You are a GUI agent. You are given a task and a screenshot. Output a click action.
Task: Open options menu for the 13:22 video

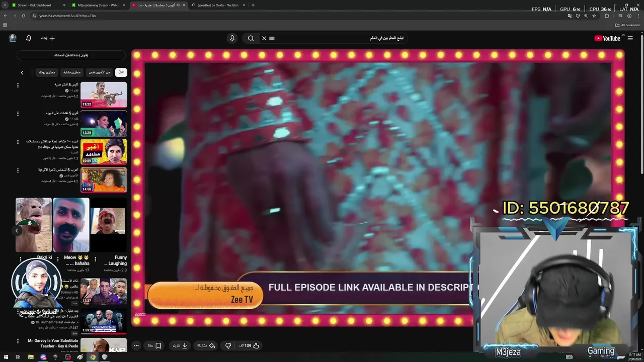[x=18, y=86]
